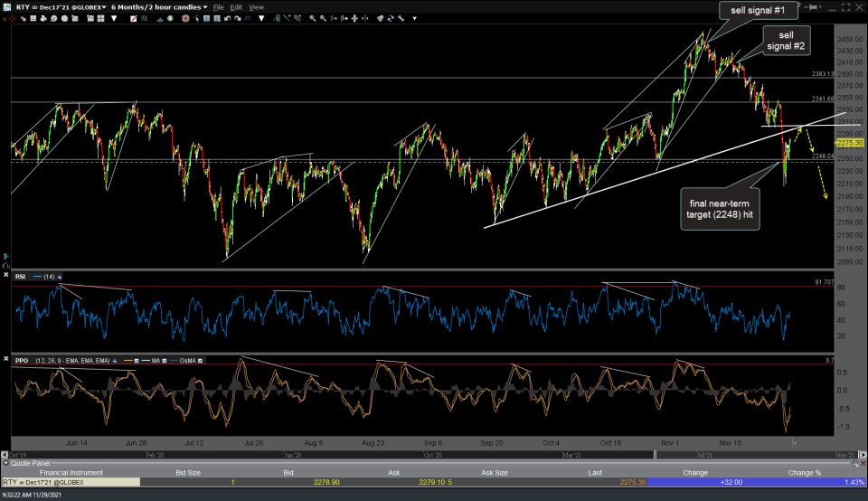Collapse the Quote Panel section

pos(5,463)
